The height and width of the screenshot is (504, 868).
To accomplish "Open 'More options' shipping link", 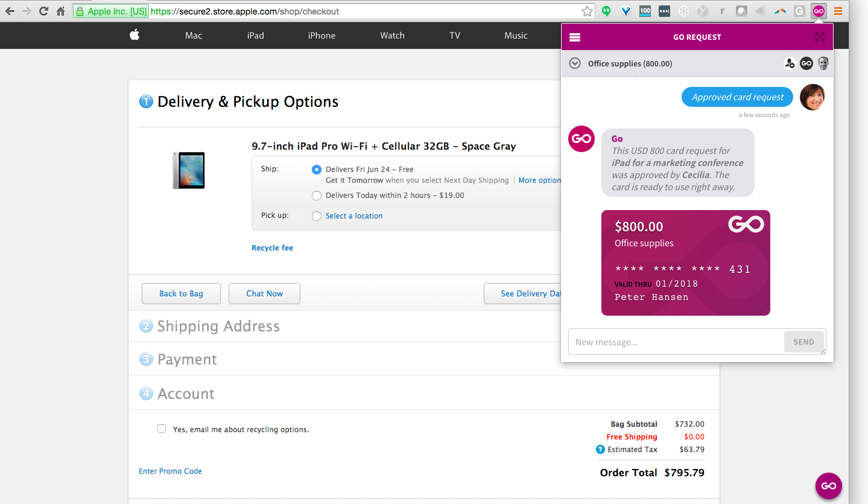I will click(540, 180).
